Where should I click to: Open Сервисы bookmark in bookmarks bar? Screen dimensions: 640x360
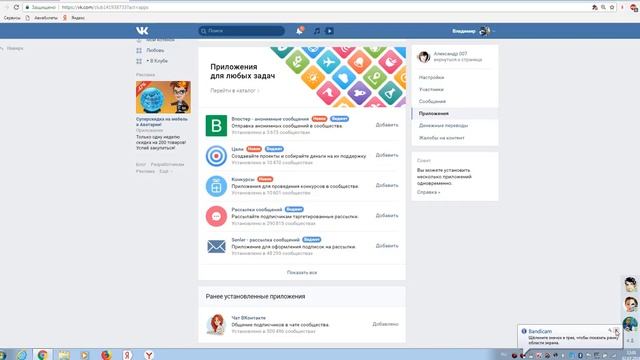point(12,18)
